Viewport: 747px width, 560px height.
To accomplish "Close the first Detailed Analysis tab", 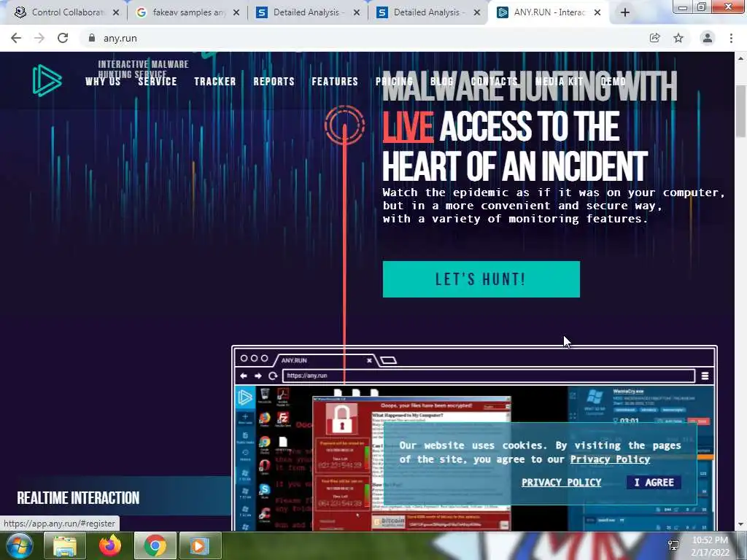I will point(356,13).
